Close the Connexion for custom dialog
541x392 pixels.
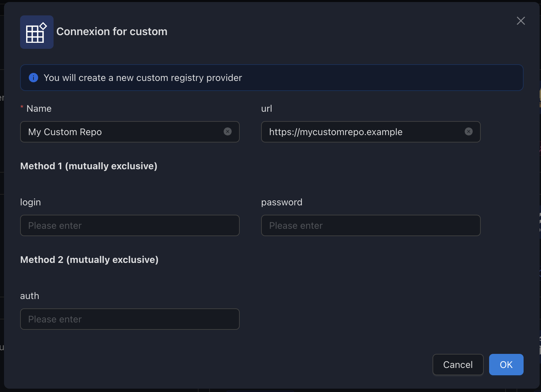pyautogui.click(x=521, y=21)
